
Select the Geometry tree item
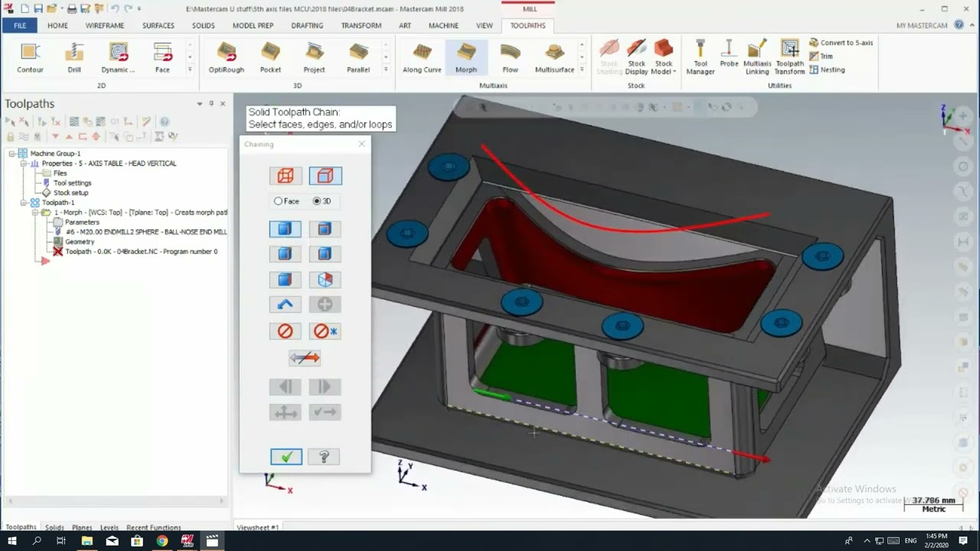[x=74, y=242]
